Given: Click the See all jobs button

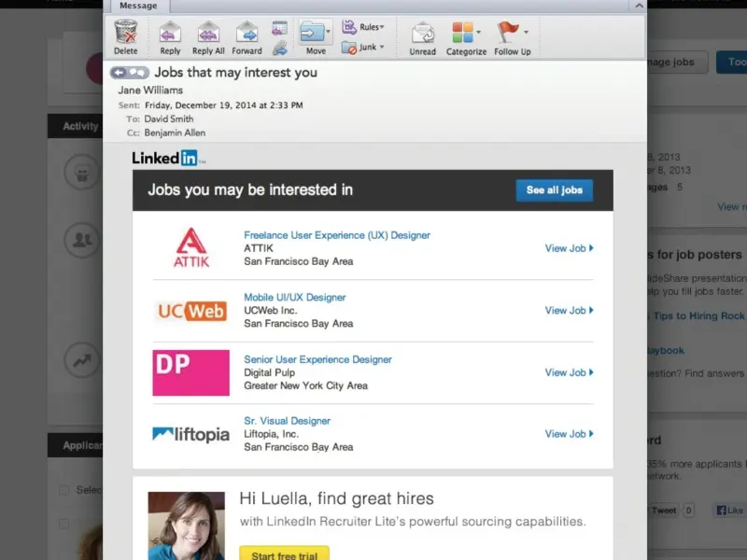Looking at the screenshot, I should point(554,190).
